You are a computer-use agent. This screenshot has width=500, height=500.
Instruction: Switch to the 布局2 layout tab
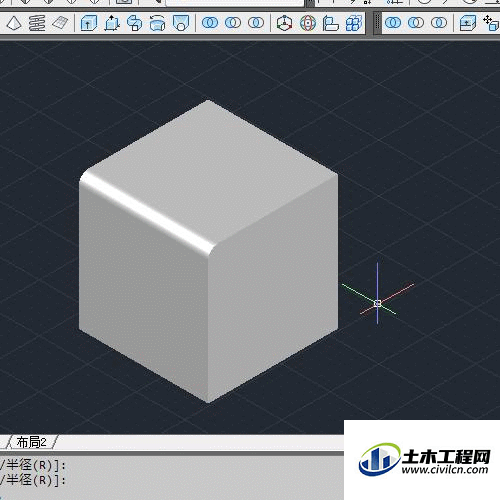32,442
